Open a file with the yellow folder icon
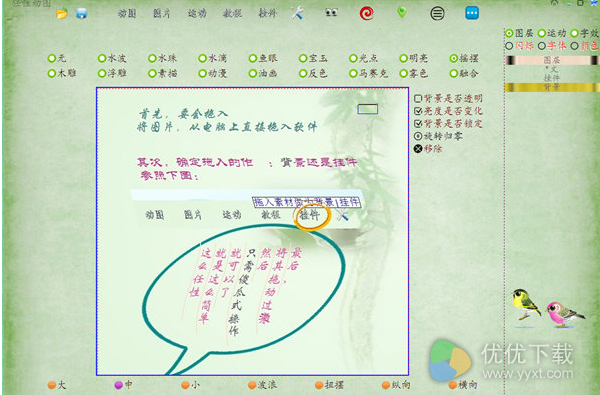The image size is (600, 395). pos(62,14)
